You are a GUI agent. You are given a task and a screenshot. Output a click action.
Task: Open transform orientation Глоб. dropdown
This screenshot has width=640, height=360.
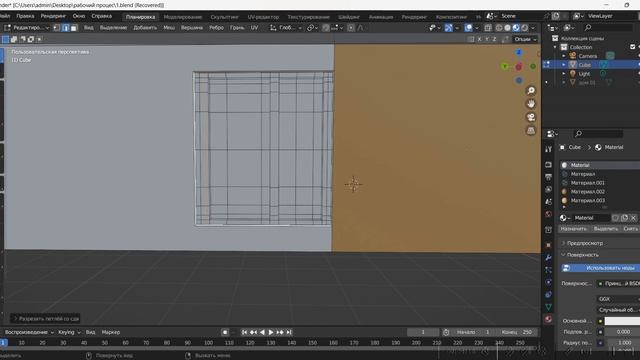[285, 28]
